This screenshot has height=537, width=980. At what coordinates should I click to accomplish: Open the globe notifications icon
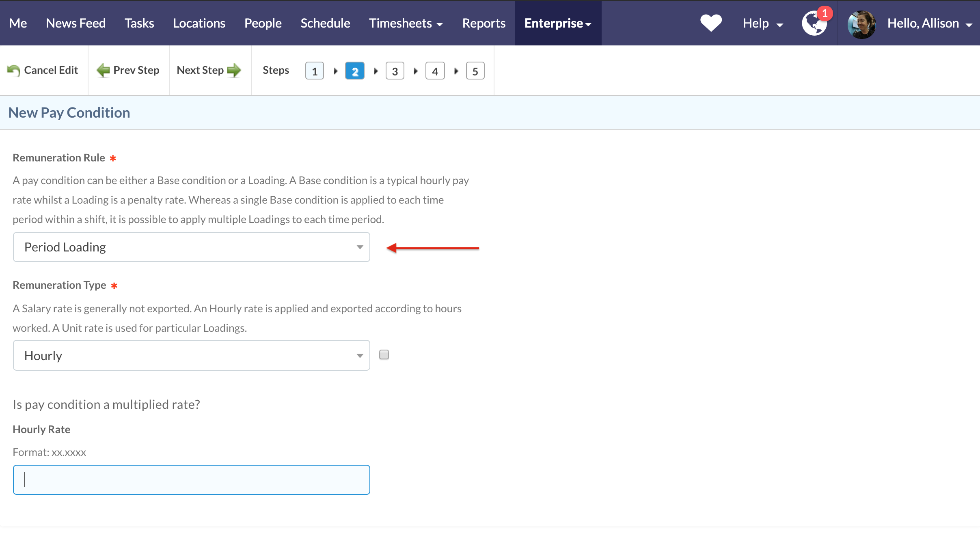click(x=814, y=24)
